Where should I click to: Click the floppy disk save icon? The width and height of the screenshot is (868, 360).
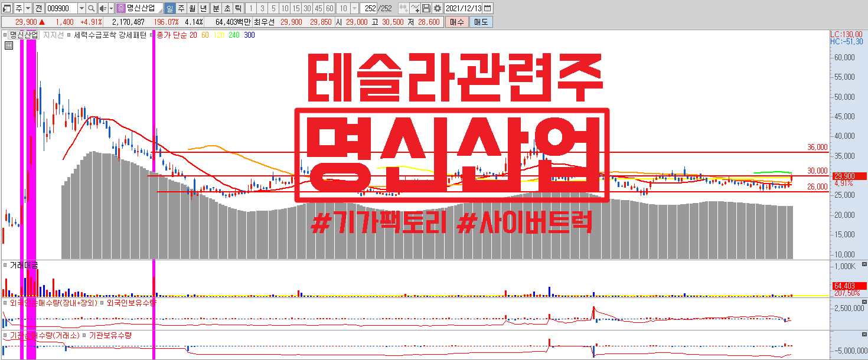(426, 8)
